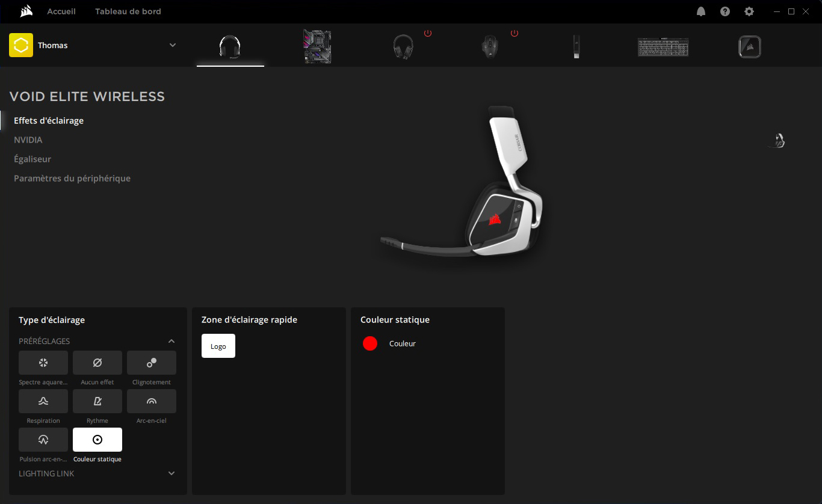
Task: Open the red color swatch
Action: 370,343
